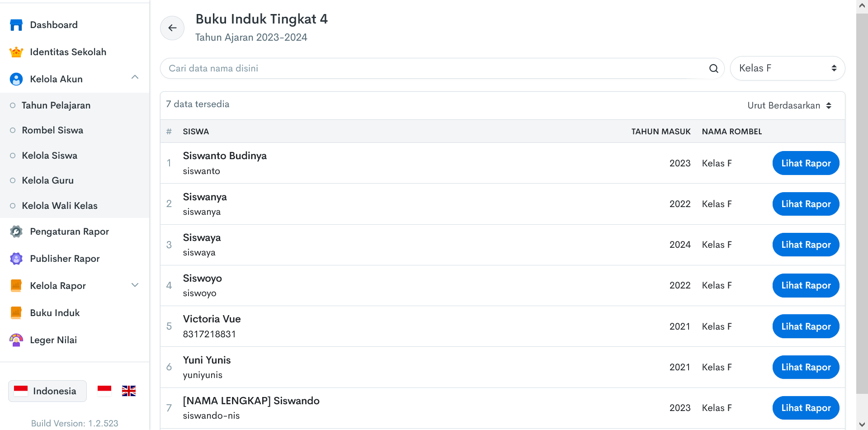868x430 pixels.
Task: Collapse the Kelola Akun menu chevron
Action: coord(135,78)
